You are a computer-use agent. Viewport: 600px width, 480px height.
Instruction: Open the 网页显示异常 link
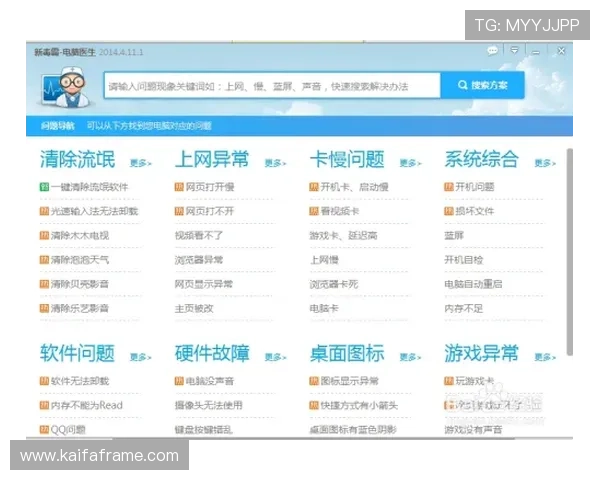[204, 284]
